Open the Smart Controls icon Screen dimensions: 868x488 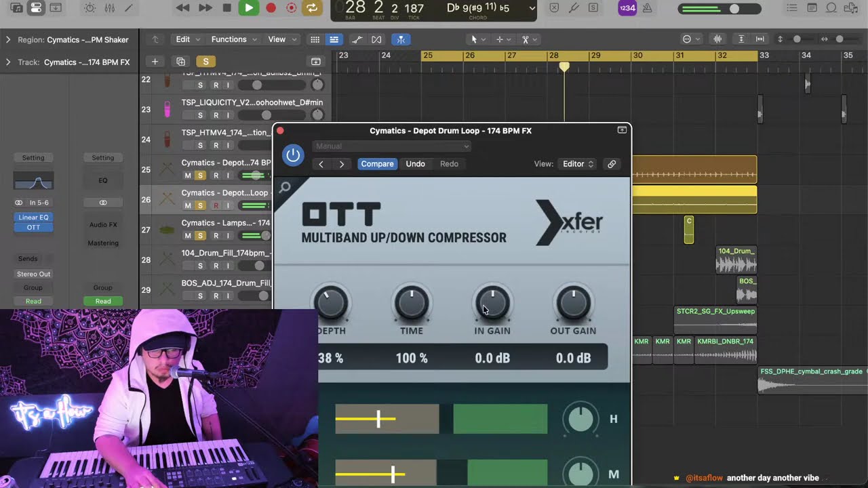[90, 8]
